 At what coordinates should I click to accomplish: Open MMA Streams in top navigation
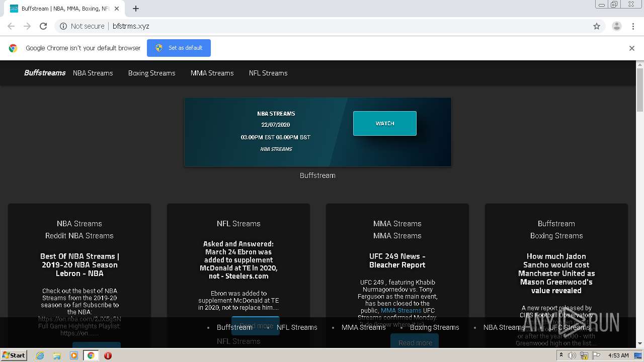click(x=212, y=73)
